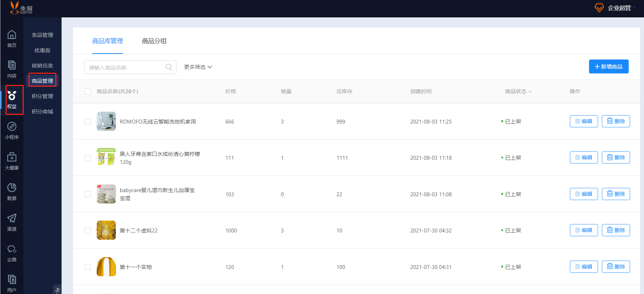Open 积分商城 in the submenu

[x=42, y=112]
